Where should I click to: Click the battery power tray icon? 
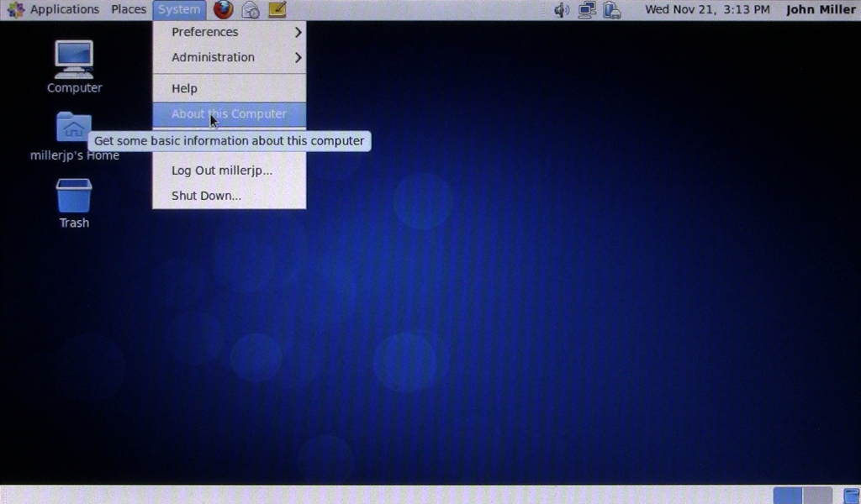(612, 10)
